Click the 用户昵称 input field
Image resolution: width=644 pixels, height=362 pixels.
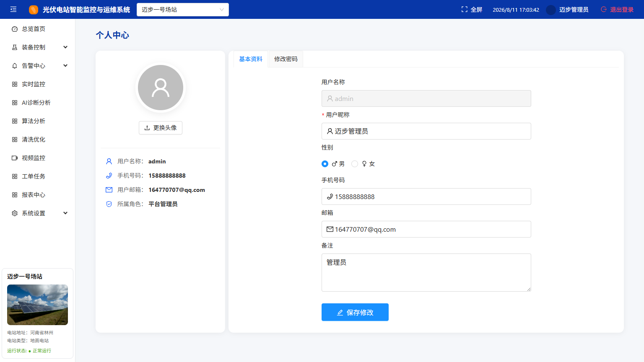tap(426, 131)
